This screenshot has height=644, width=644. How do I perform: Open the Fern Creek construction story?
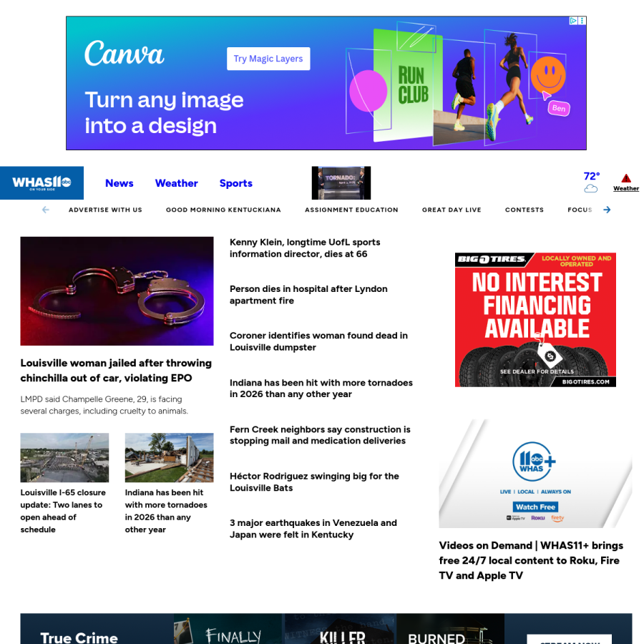[x=320, y=435]
